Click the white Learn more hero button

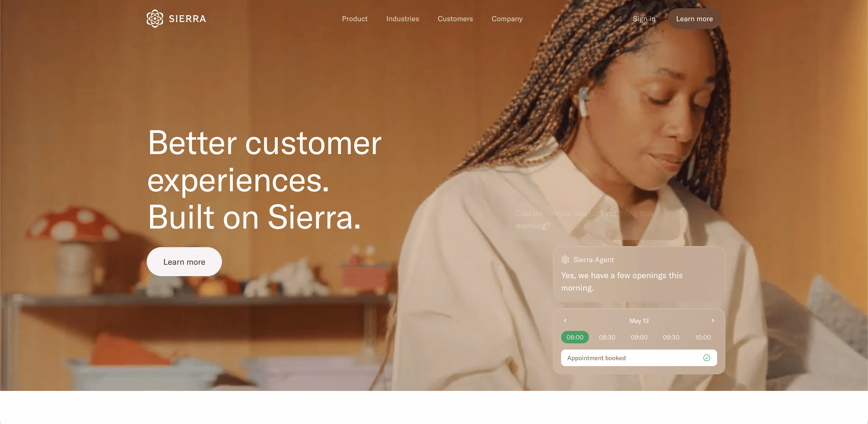(184, 262)
